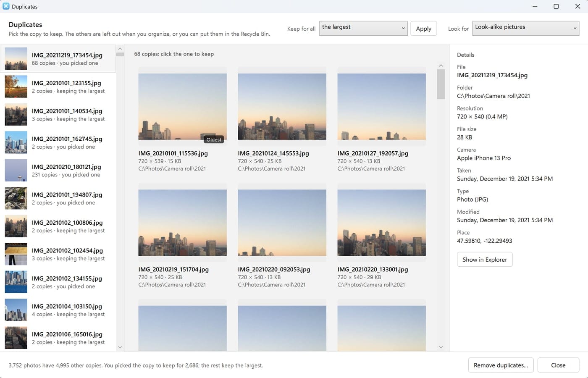Screen dimensions: 588x378
Task: Select IMG_20210102_102454.jpg group in list
Action: tap(58, 254)
